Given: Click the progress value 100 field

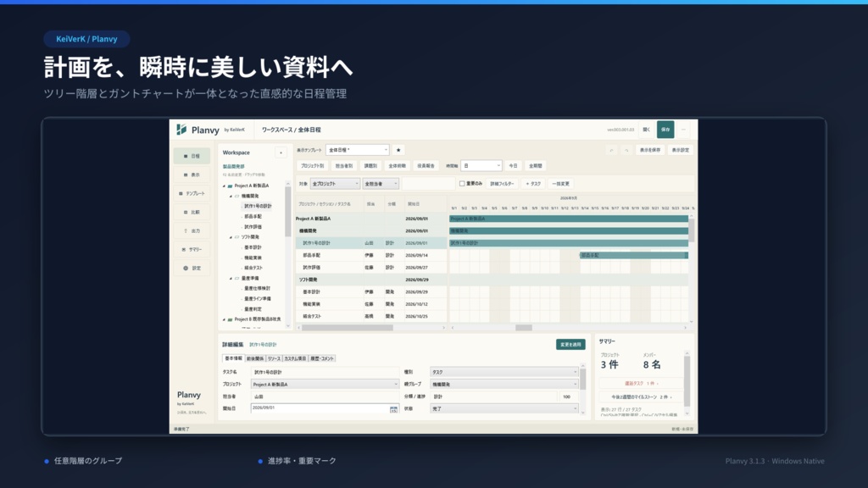Looking at the screenshot, I should pos(567,396).
